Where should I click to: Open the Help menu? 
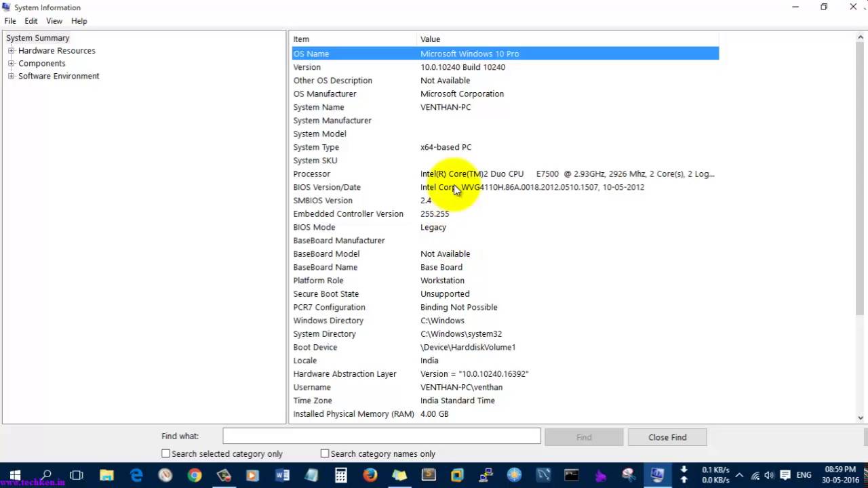pos(79,21)
